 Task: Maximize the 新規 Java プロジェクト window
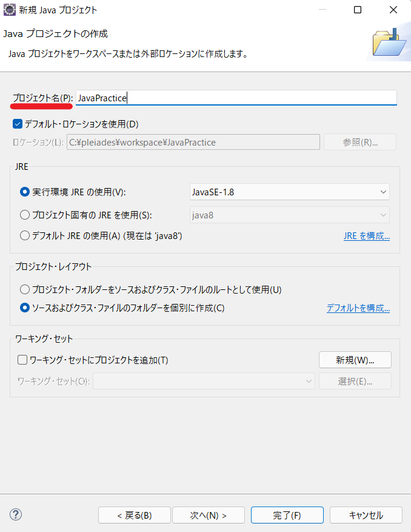(x=358, y=10)
